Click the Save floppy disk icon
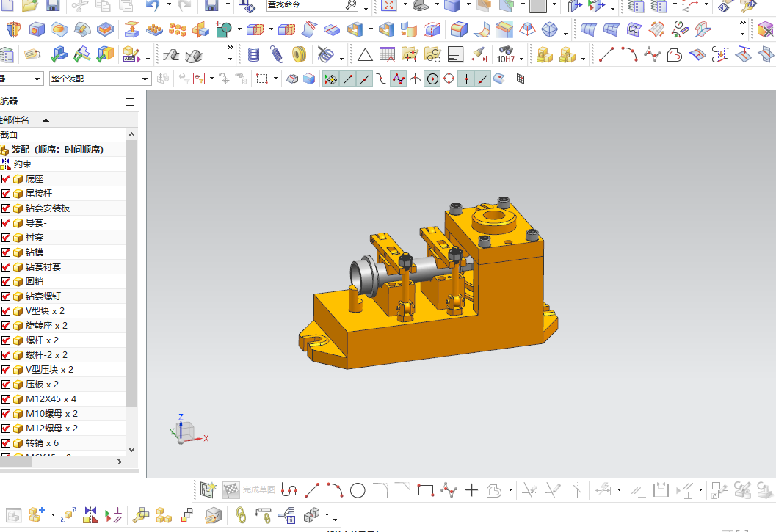776x532 pixels. coord(54,6)
